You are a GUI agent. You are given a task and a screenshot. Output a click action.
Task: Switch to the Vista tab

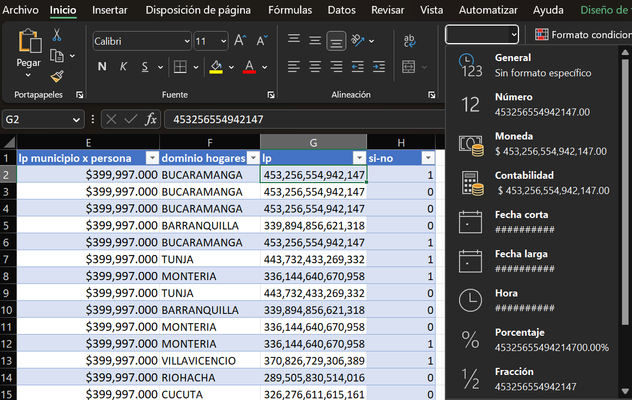coord(432,10)
